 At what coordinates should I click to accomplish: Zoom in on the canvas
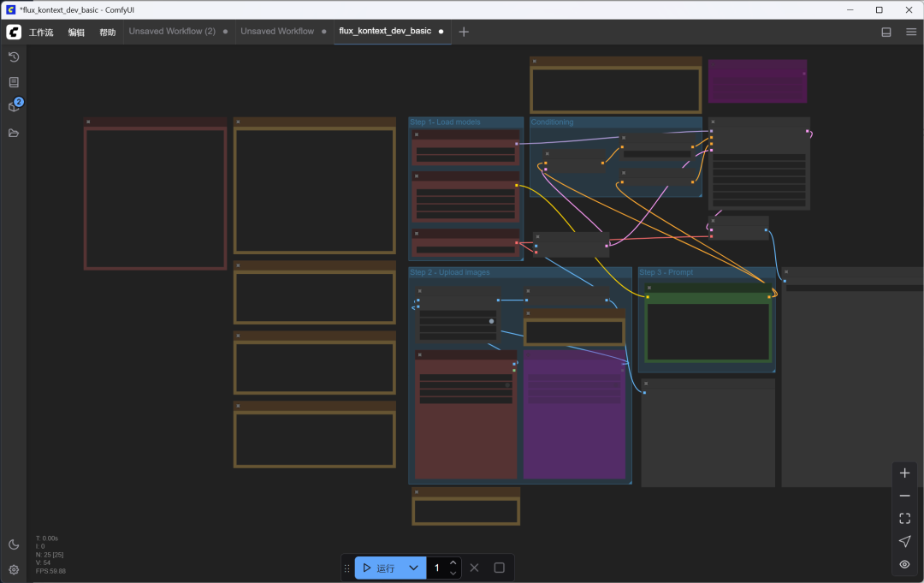tap(905, 473)
